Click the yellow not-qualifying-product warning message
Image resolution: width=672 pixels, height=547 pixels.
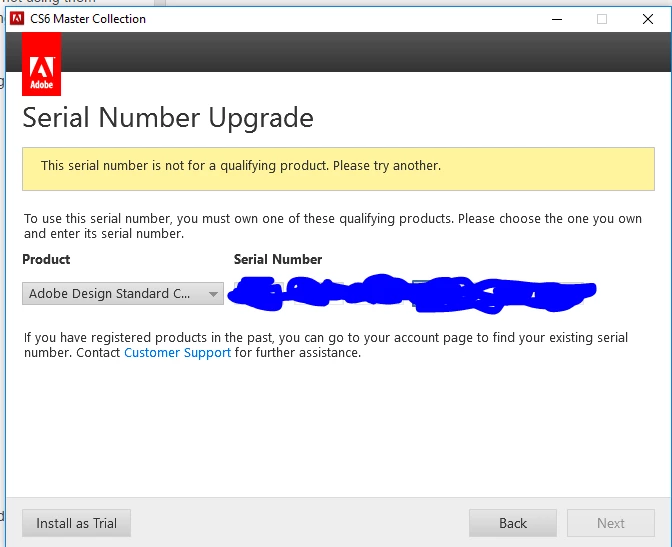tap(338, 169)
